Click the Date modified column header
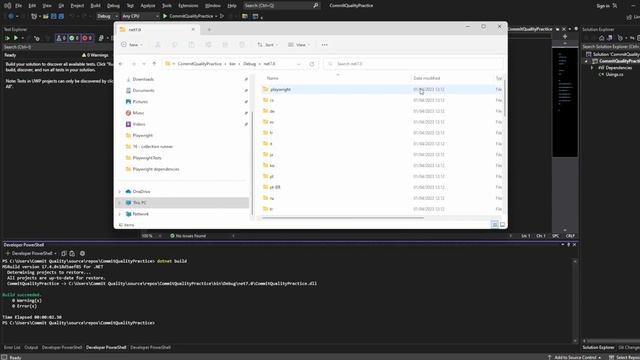640x360 pixels. tap(427, 78)
